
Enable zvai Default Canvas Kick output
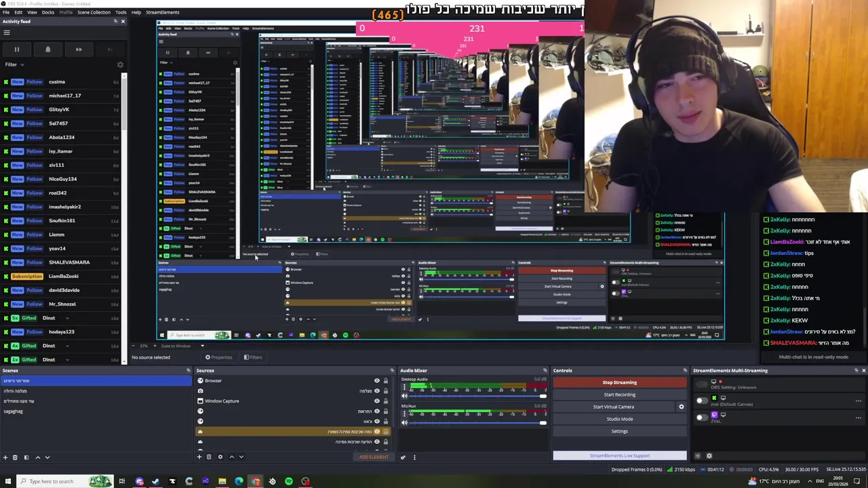click(x=701, y=401)
